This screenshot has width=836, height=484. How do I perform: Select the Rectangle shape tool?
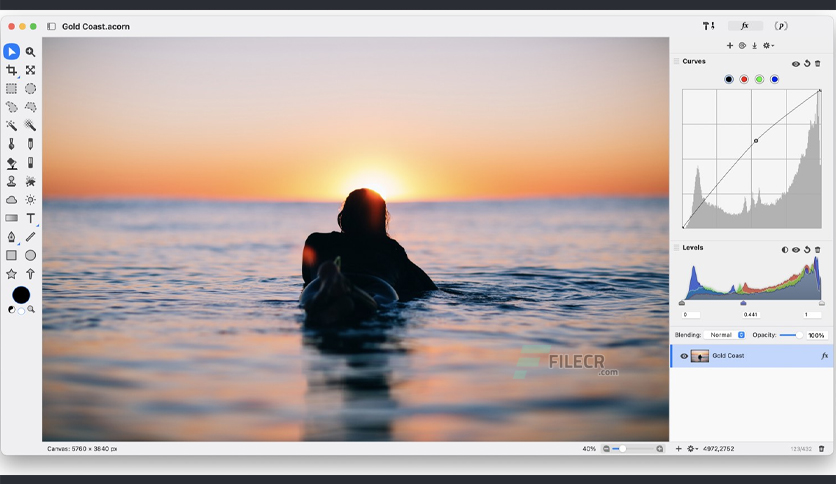(12, 255)
